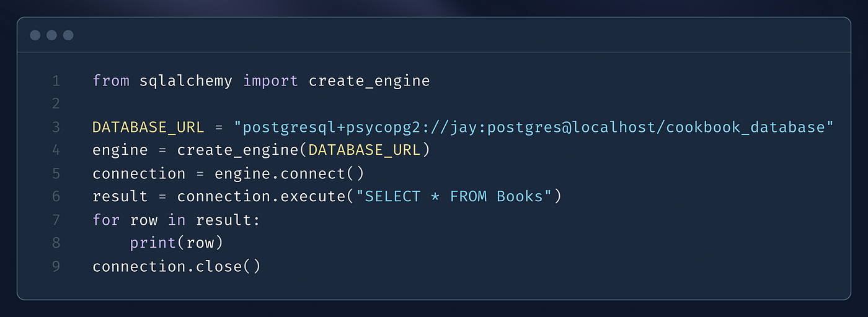868x317 pixels.
Task: Click connection.execute on line 6
Action: pyautogui.click(x=261, y=197)
